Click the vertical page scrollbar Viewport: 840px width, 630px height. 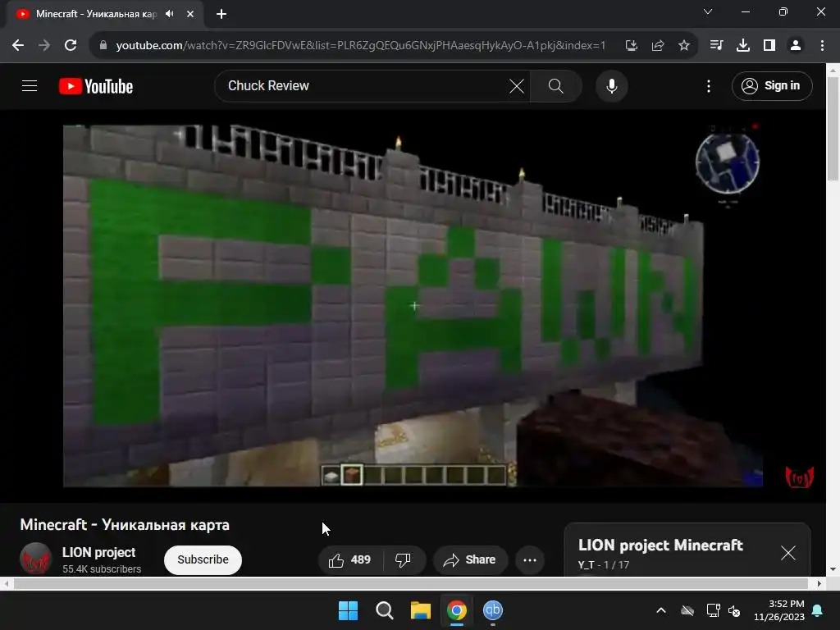point(833,129)
